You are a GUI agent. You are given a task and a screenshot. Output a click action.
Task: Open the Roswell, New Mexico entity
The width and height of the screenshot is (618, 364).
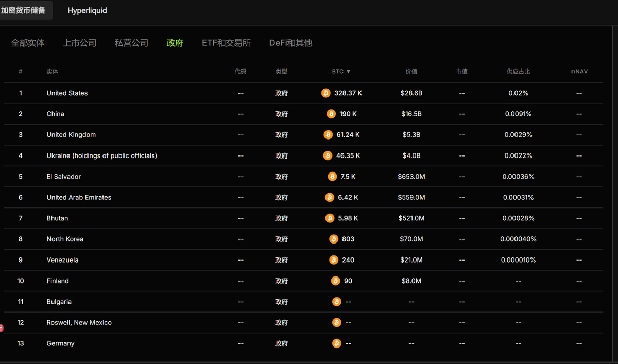click(79, 322)
